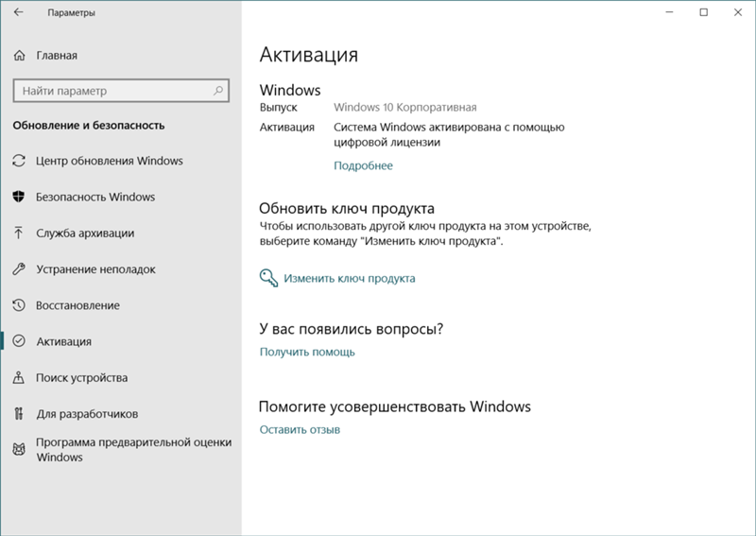Click the developer tools sliders icon

(18, 413)
